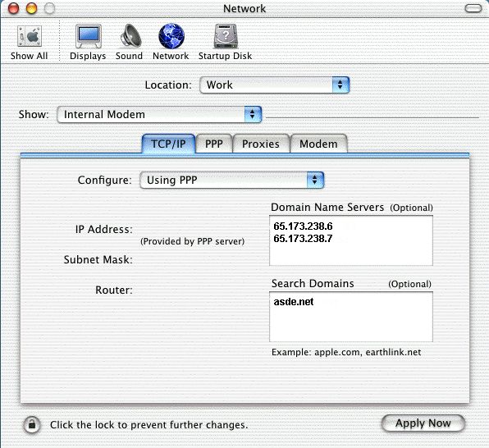Click the toolbar toggle pill in title bar

(473, 8)
